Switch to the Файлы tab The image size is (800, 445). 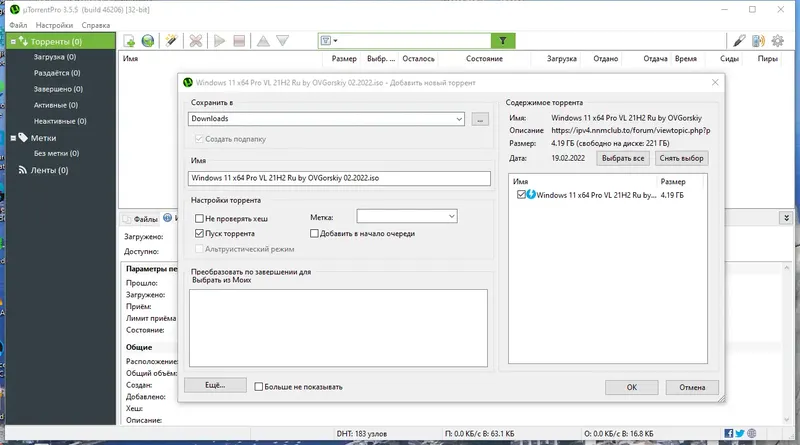pos(140,219)
